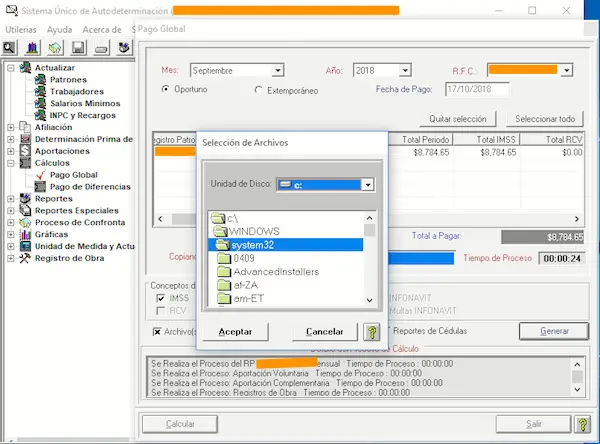The width and height of the screenshot is (600, 444).
Task: Collapse the Actualizar tree node
Action: [11, 68]
